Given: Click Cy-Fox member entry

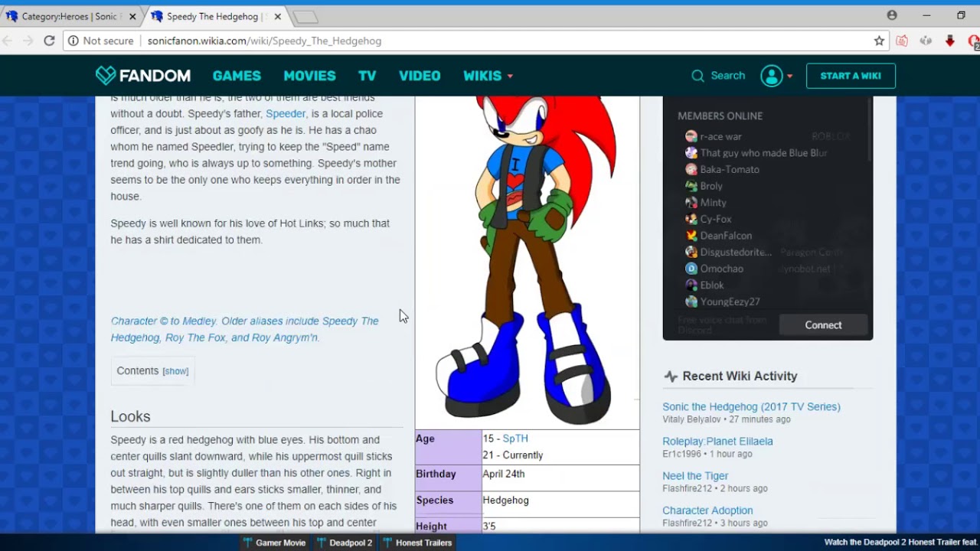Looking at the screenshot, I should point(716,219).
